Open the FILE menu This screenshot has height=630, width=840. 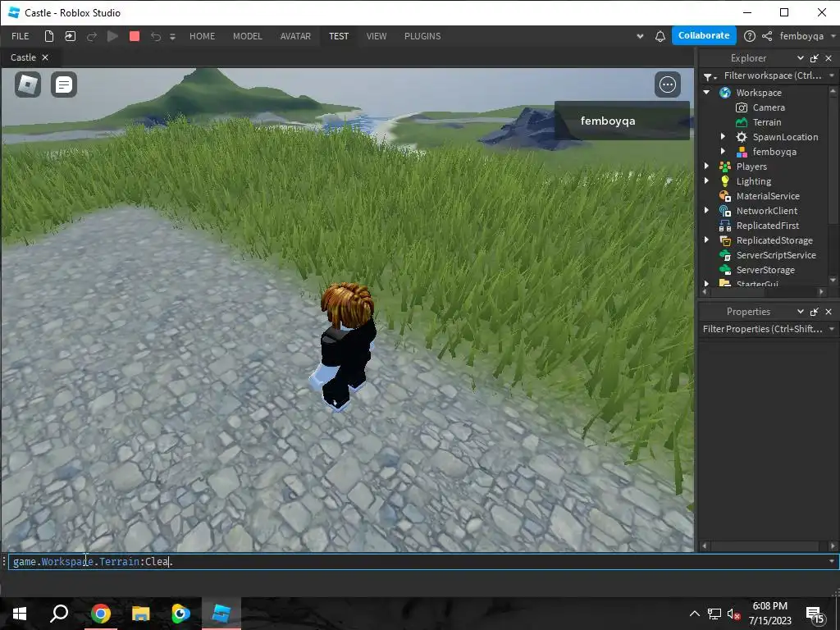21,36
